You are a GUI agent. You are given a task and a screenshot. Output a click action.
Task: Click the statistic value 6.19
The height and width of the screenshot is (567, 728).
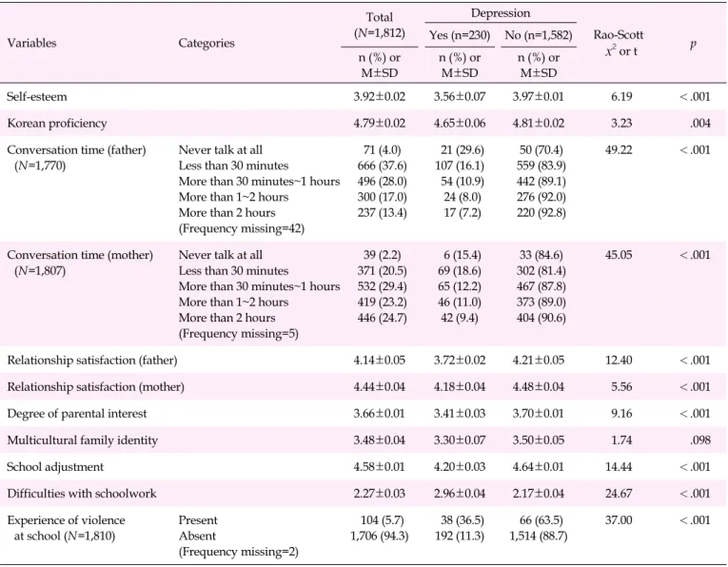(621, 96)
